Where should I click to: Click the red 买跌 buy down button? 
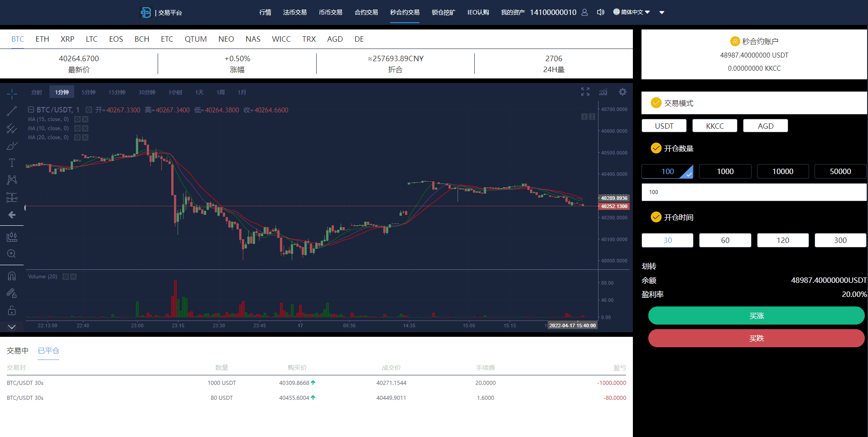point(756,338)
